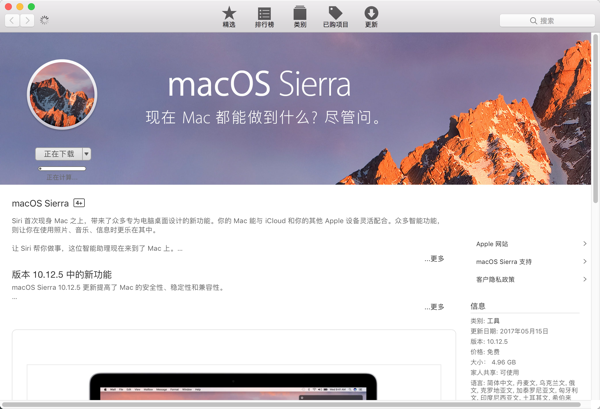Click the 信息 section heading
This screenshot has width=600, height=409.
478,306
